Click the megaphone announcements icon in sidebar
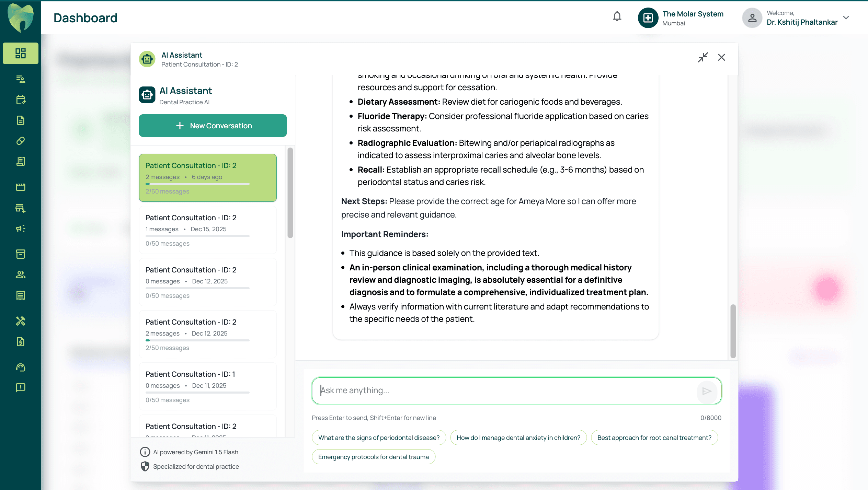868x490 pixels. 21,229
